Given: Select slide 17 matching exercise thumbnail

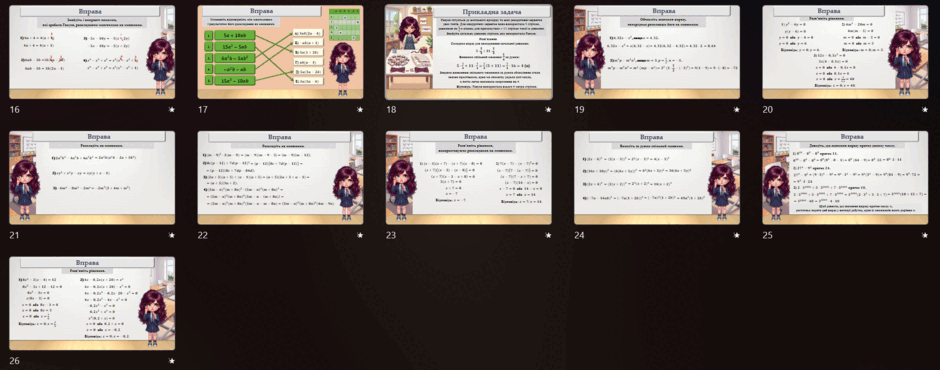Looking at the screenshot, I should (281, 52).
